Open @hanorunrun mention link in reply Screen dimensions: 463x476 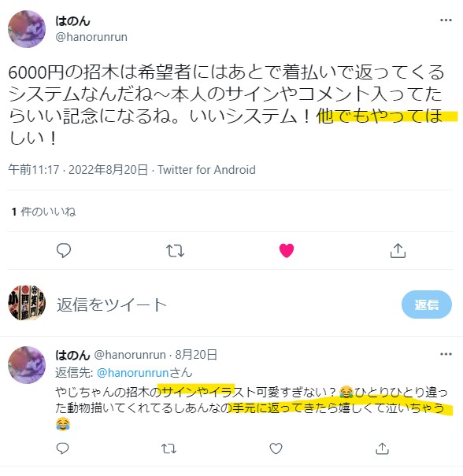(x=133, y=373)
